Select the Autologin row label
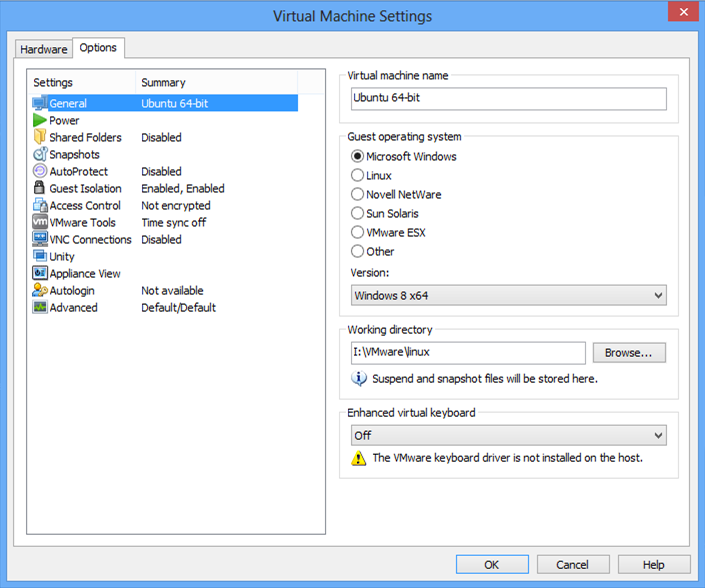 point(72,291)
